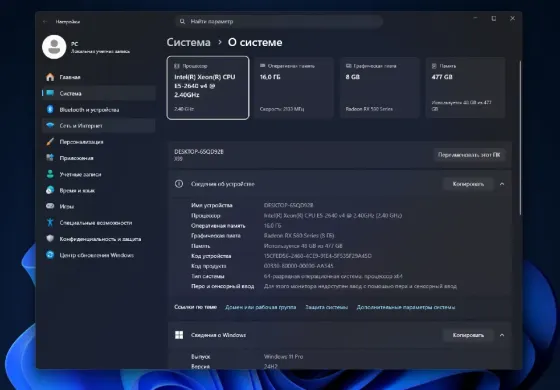560x390 pixels.
Task: Click the Radeon RX 580 Series row value
Action: point(299,236)
